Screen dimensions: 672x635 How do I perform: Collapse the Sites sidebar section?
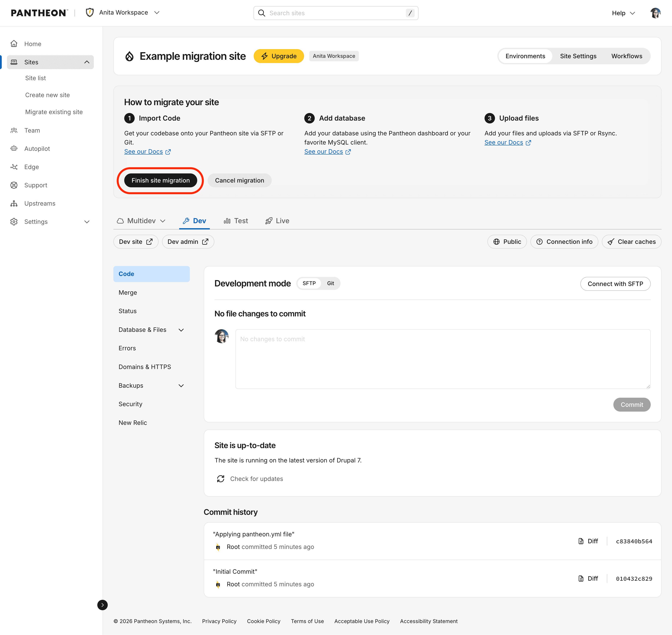coord(87,62)
